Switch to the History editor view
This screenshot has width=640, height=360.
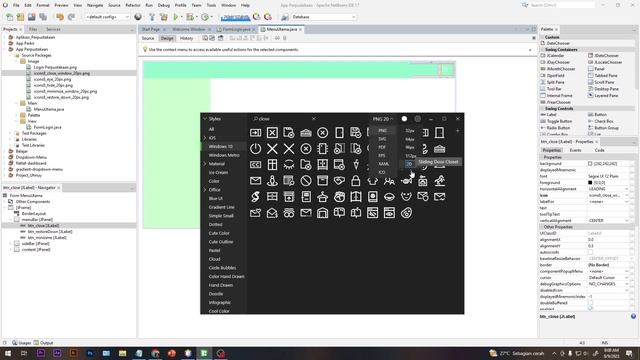coord(186,38)
